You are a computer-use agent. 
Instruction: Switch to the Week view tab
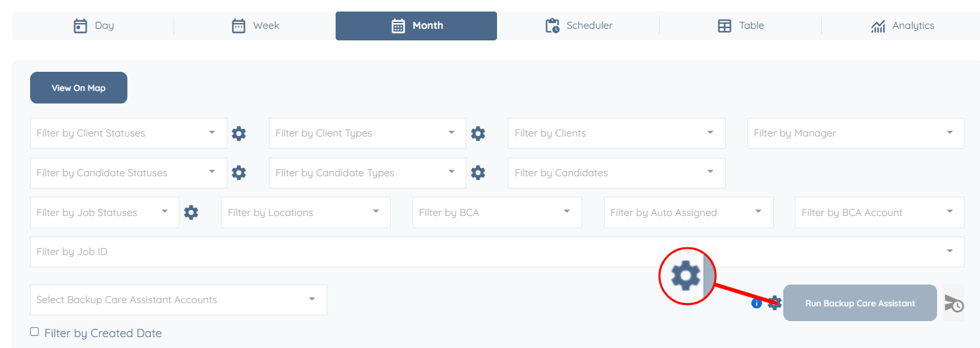[255, 26]
